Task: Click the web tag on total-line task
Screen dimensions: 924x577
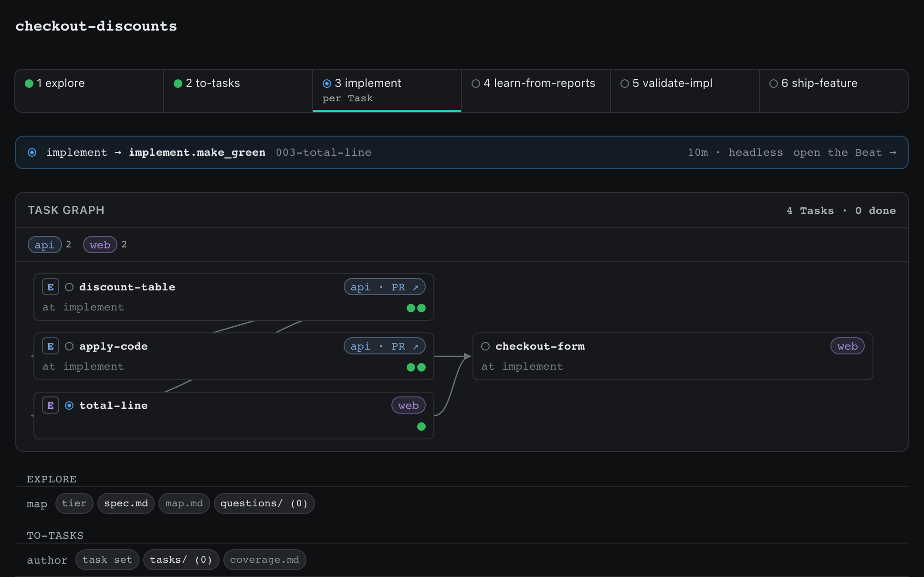Action: coord(409,406)
